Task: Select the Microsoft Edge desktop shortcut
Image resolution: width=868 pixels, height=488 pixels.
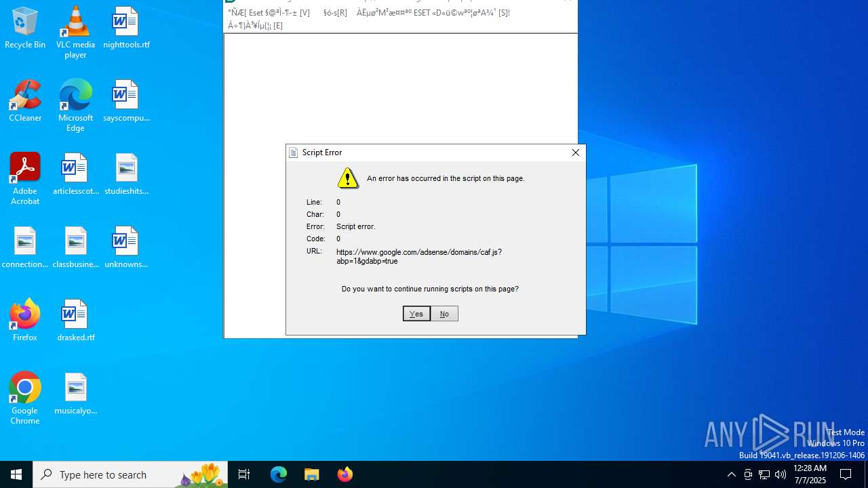Action: [x=75, y=106]
